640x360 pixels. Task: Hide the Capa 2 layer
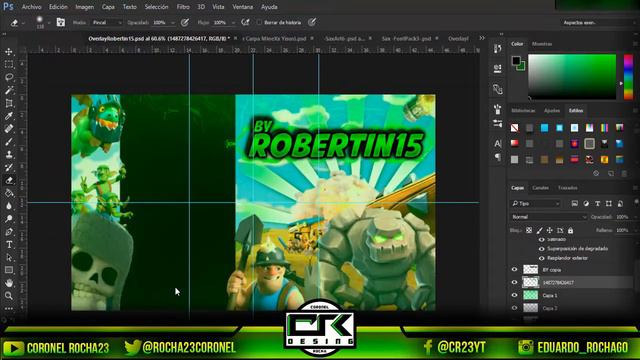click(x=514, y=308)
